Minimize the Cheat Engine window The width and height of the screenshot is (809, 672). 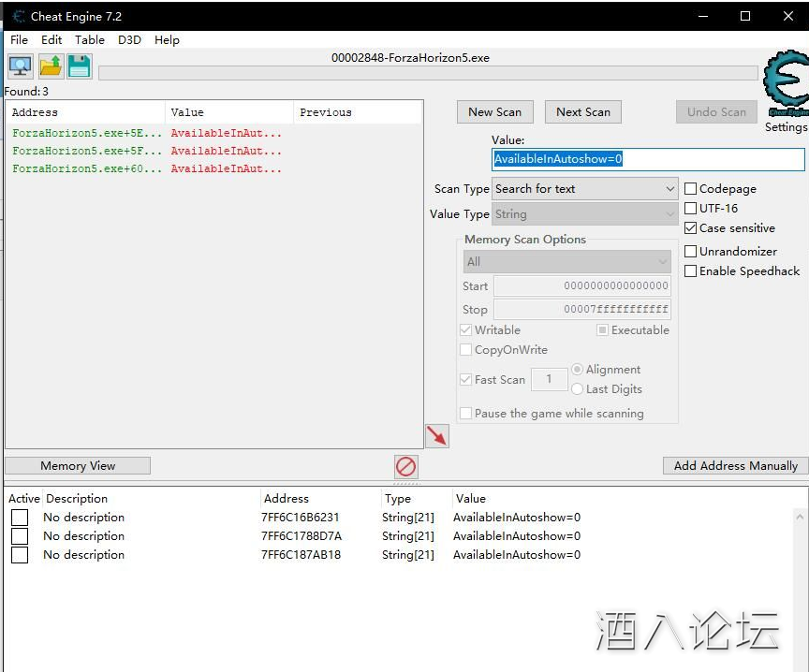tap(702, 16)
